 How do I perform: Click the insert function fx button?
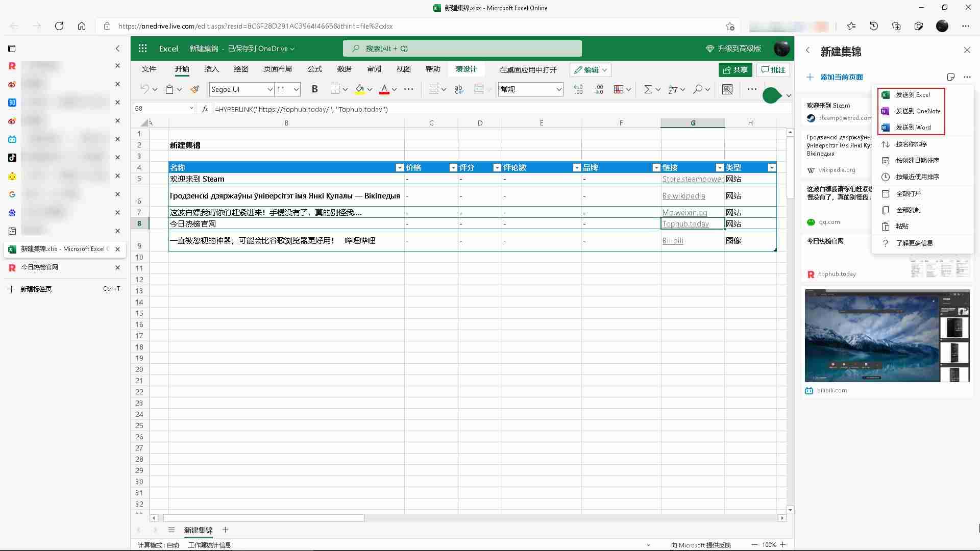tap(205, 109)
